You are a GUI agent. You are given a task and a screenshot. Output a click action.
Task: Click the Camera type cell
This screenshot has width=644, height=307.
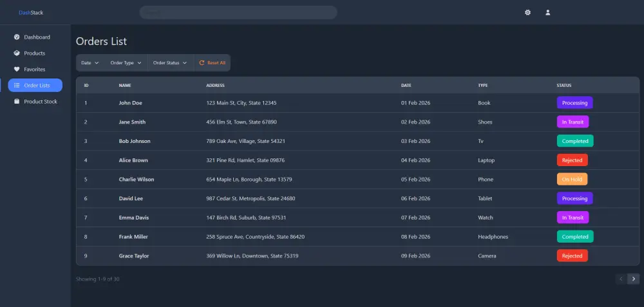click(x=487, y=256)
